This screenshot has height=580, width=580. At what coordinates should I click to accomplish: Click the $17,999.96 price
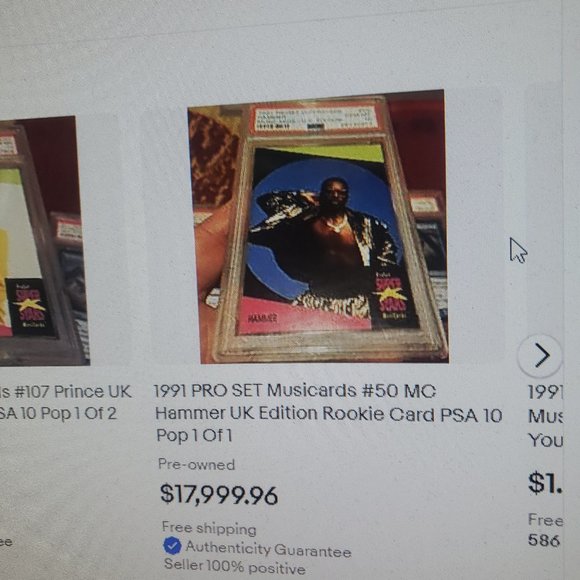[x=219, y=495]
